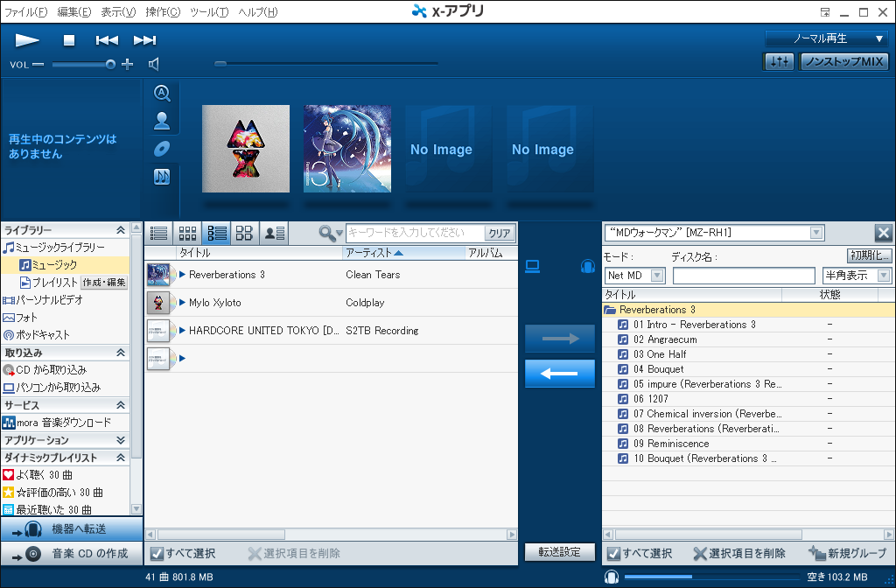Skip to the next track
Image resolution: width=896 pixels, height=588 pixels.
tap(144, 40)
